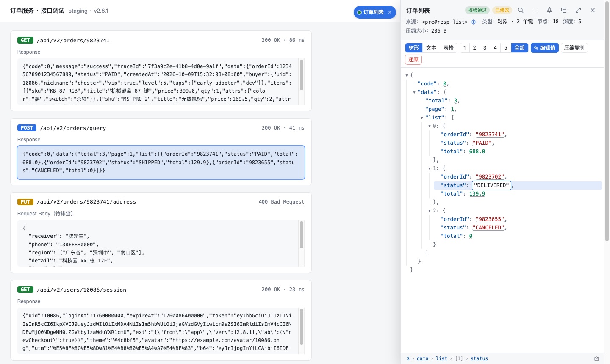Click the "9823741" orderId value in tree
This screenshot has width=610, height=364.
coord(490,135)
